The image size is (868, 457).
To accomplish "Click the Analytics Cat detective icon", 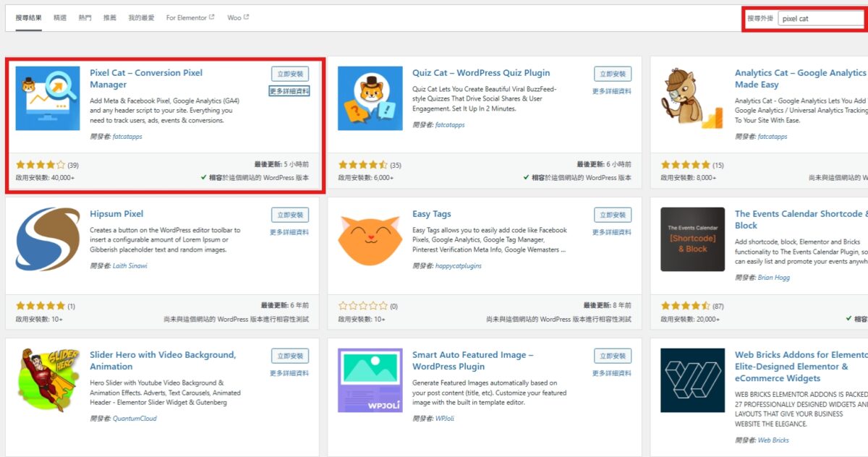I will pyautogui.click(x=692, y=98).
